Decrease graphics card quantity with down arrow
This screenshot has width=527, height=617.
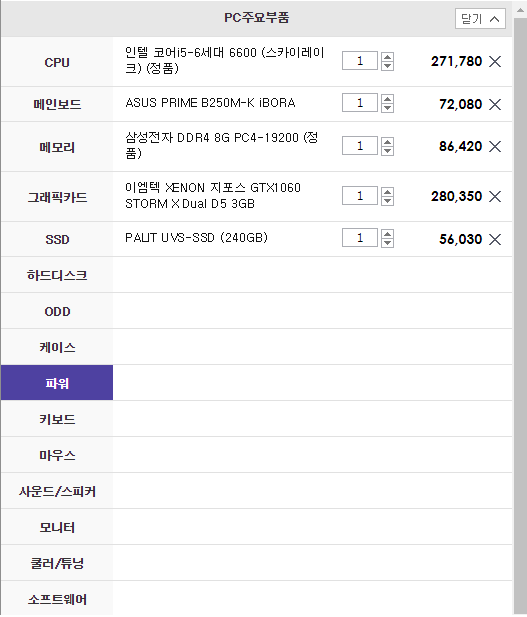tap(387, 201)
